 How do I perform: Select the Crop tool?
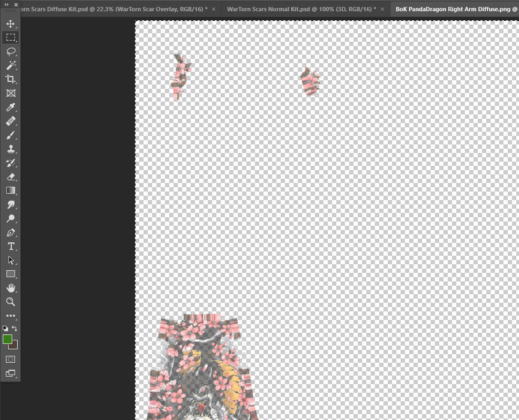coord(11,79)
